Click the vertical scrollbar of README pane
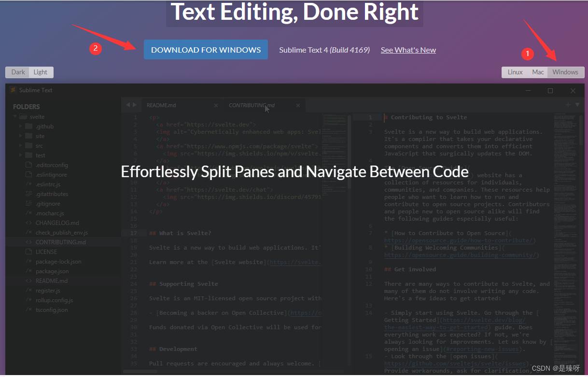This screenshot has width=588, height=377. (350, 152)
